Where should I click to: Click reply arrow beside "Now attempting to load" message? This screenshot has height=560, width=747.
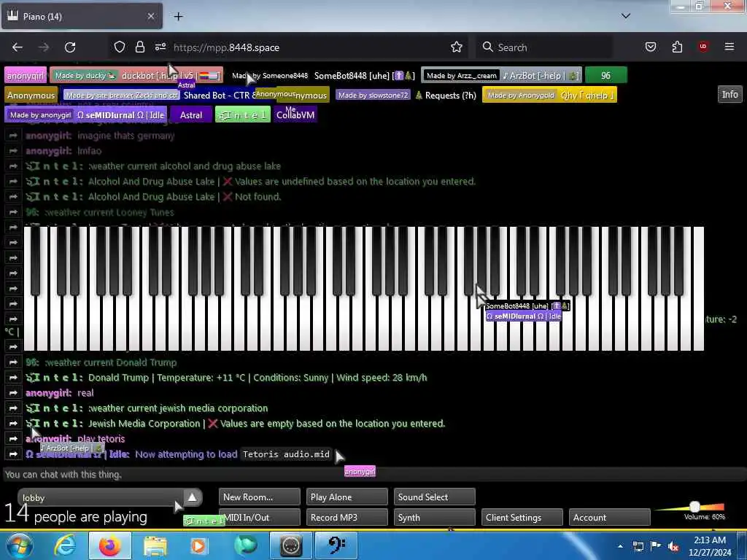13,454
